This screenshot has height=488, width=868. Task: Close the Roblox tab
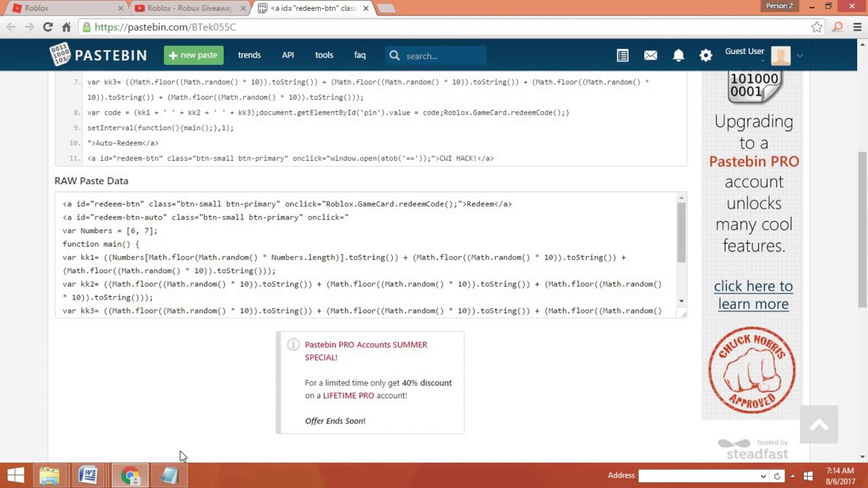coord(121,8)
